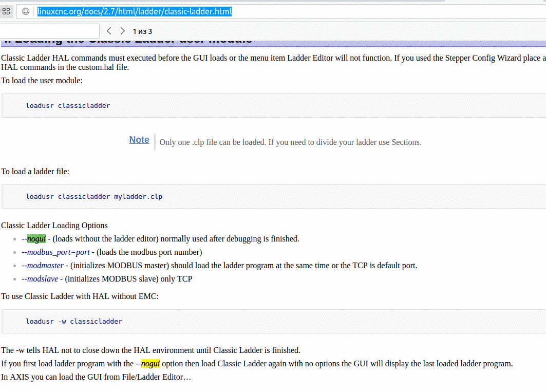Go to previous search match arrow
The height and width of the screenshot is (392, 546).
[109, 31]
